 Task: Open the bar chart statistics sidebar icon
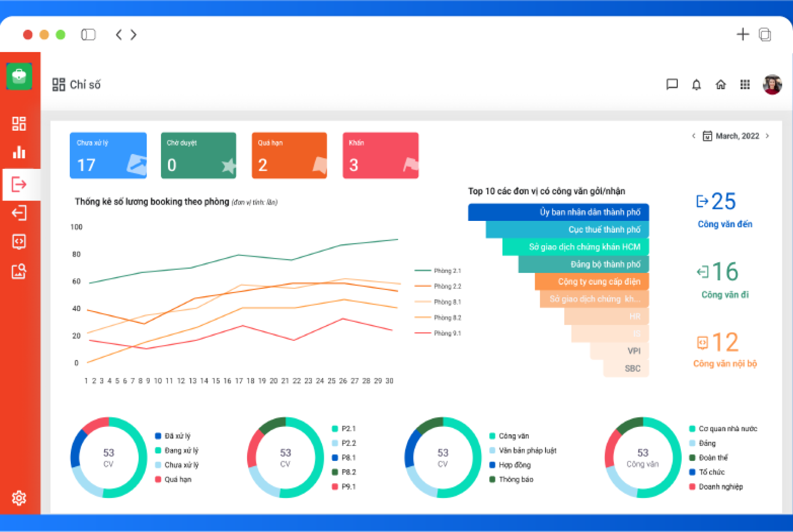[19, 153]
